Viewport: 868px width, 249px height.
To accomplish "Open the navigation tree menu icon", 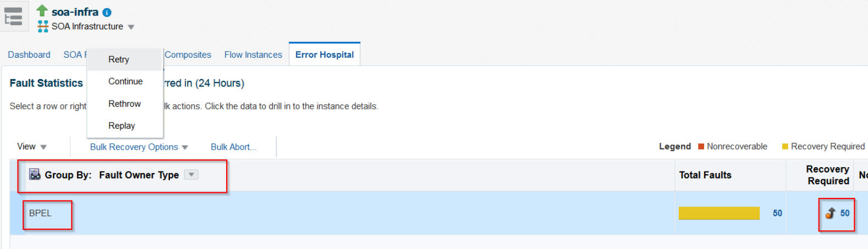I will (14, 16).
